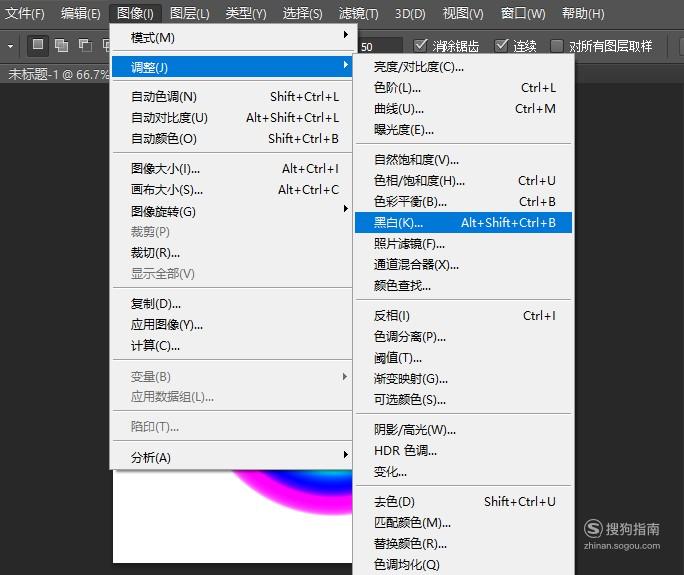
Task: Open 照片滤镜(F)... adjustment
Action: [463, 243]
